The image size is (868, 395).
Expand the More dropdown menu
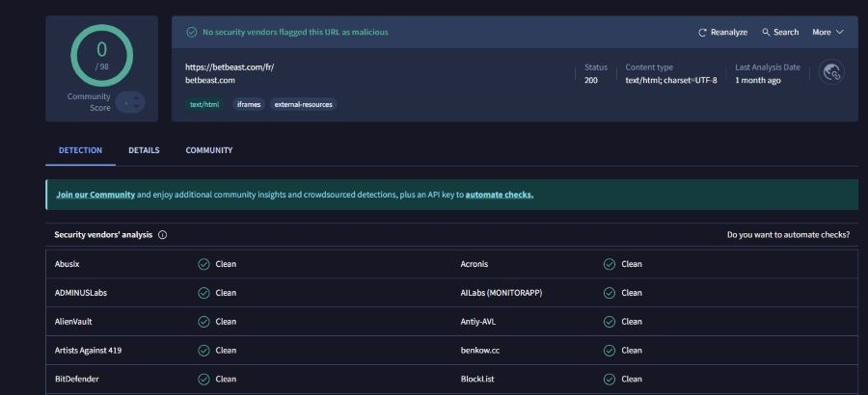click(827, 32)
